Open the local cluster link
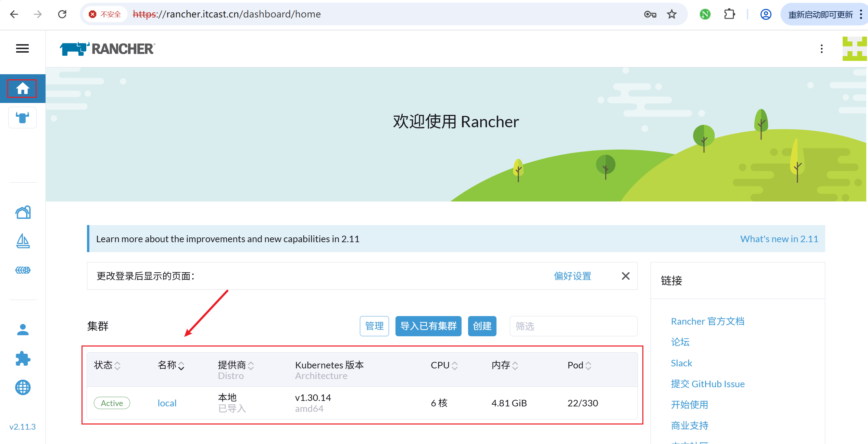 [x=167, y=403]
